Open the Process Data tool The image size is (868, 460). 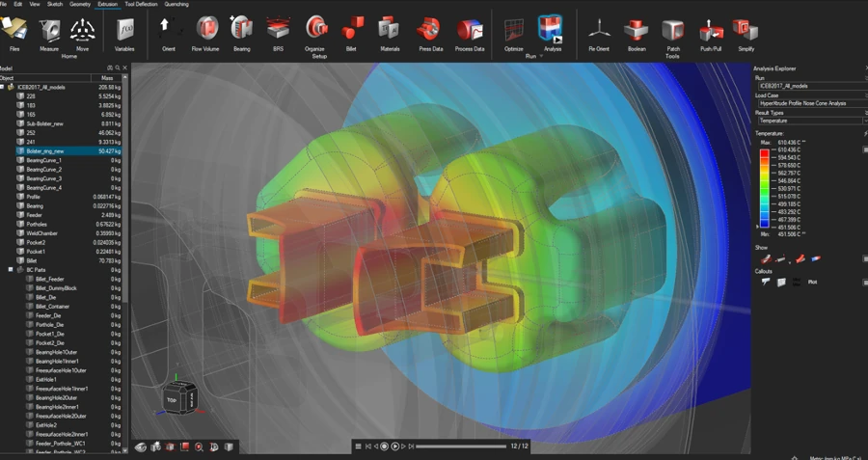pyautogui.click(x=470, y=30)
